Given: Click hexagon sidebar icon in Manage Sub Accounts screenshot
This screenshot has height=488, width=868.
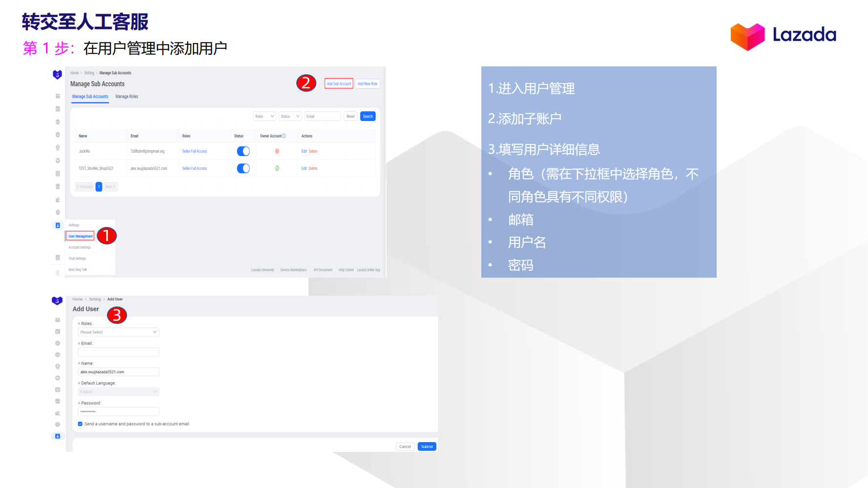Looking at the screenshot, I should [x=58, y=135].
